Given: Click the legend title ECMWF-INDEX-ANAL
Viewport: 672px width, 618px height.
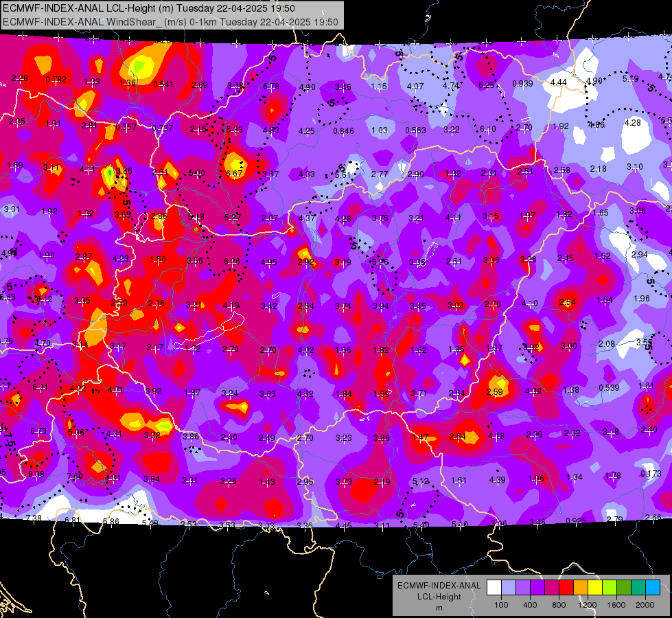Looking at the screenshot, I should 439,586.
